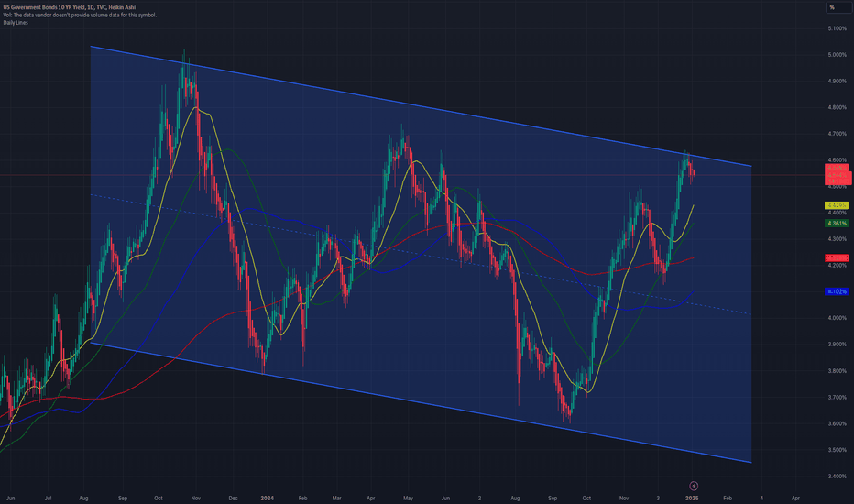
Task: Click the 4.900% price axis label
Action: click(x=837, y=82)
